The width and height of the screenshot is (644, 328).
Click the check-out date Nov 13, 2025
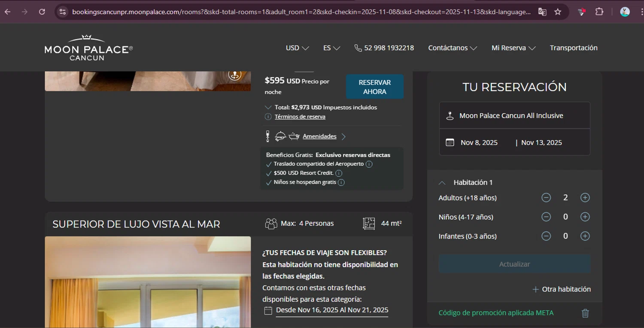(541, 143)
